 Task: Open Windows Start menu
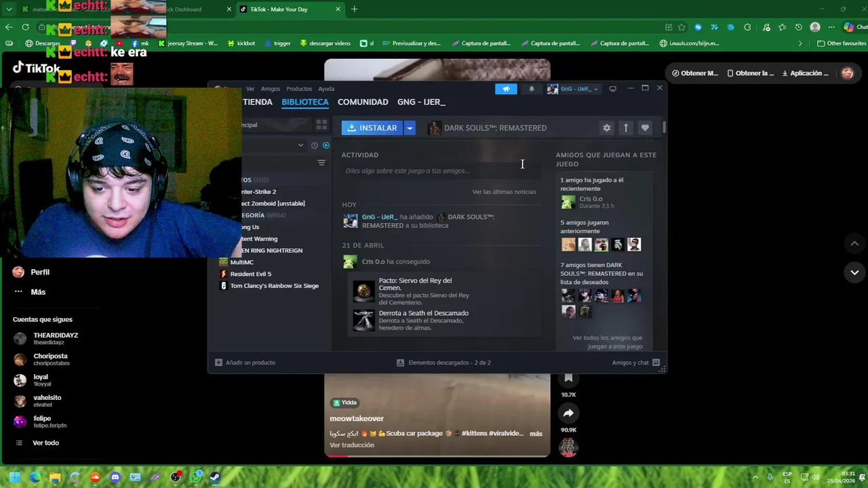click(14, 477)
